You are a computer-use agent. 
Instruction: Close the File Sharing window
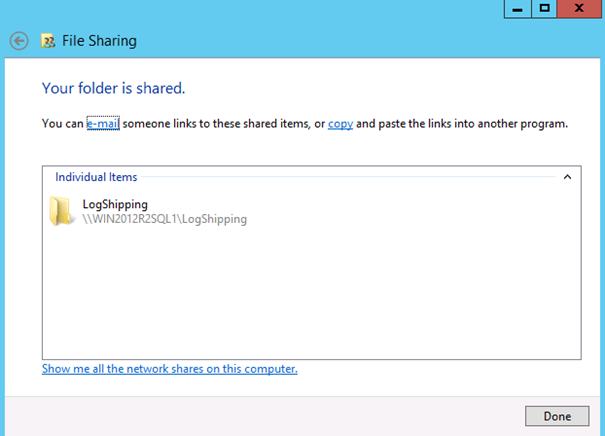(x=580, y=8)
